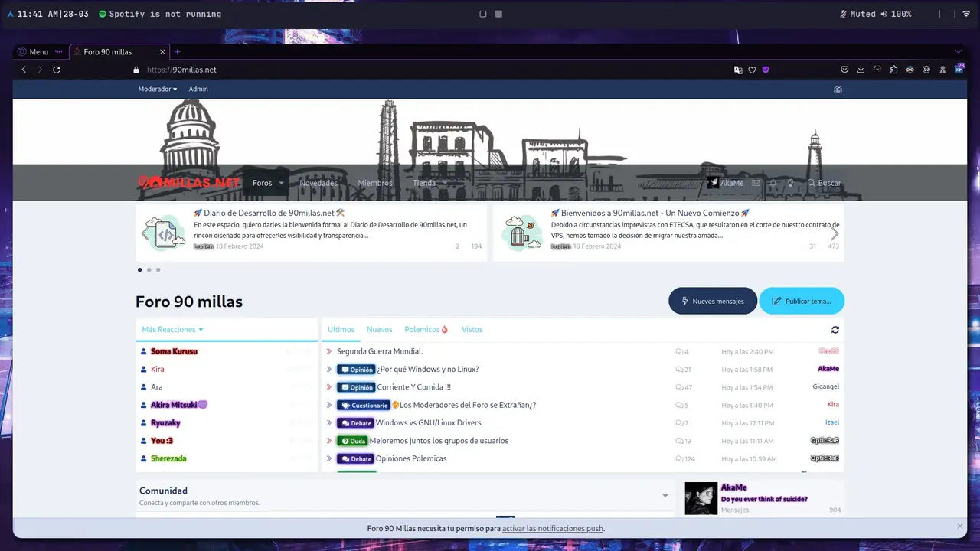The width and height of the screenshot is (980, 551).
Task: Open the Novedades nav item
Action: (x=318, y=183)
